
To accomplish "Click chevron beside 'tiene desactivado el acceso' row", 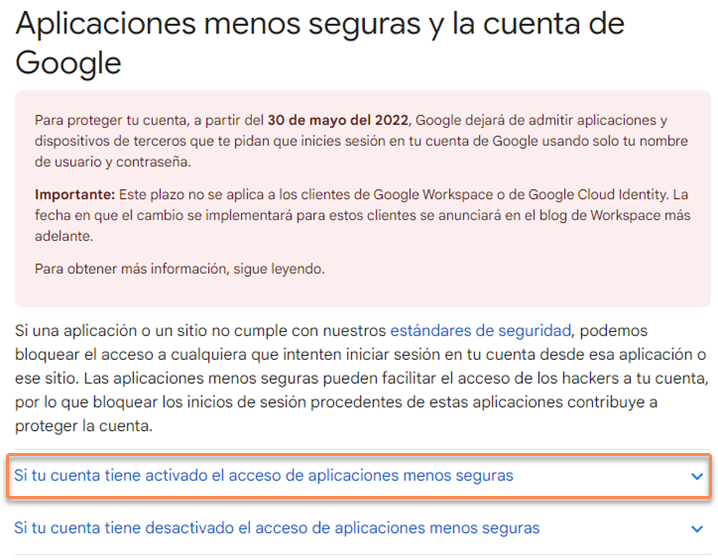I will point(697,529).
